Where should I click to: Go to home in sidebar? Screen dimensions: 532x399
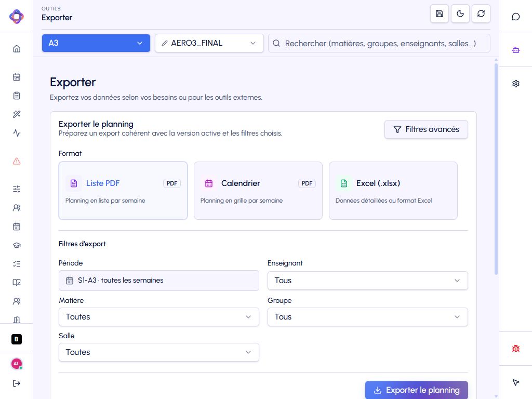[17, 49]
